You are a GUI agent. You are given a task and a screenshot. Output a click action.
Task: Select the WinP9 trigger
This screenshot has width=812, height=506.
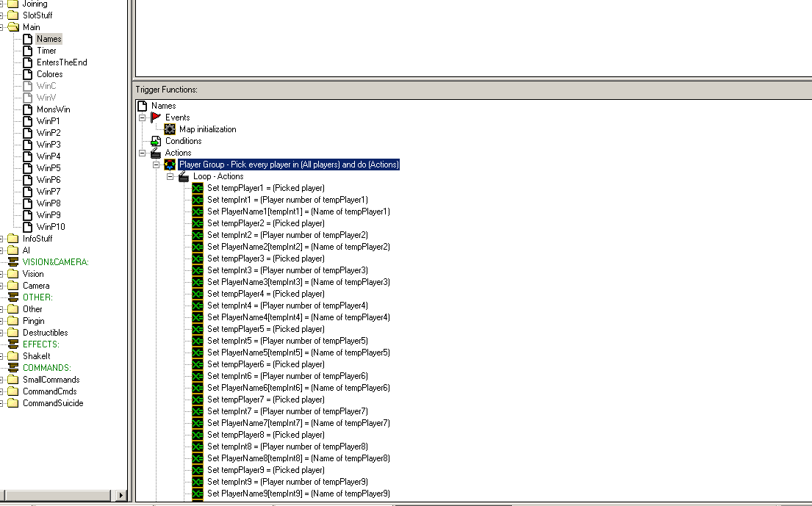(x=48, y=214)
